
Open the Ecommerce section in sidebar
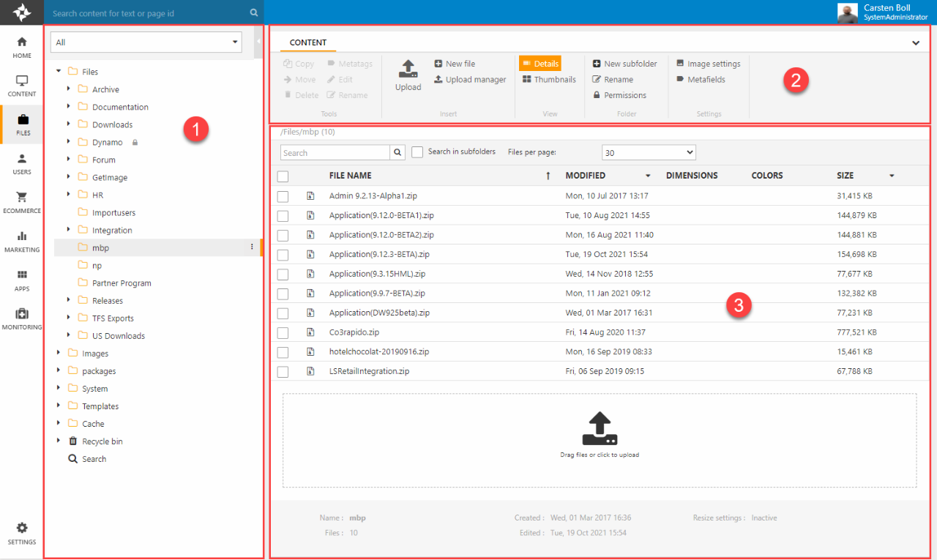(22, 203)
